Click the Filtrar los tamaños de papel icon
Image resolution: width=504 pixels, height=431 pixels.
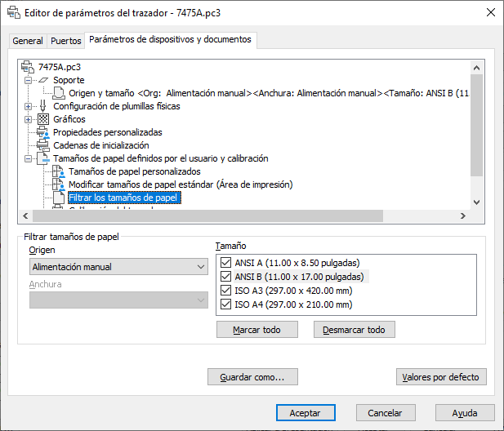tap(59, 198)
